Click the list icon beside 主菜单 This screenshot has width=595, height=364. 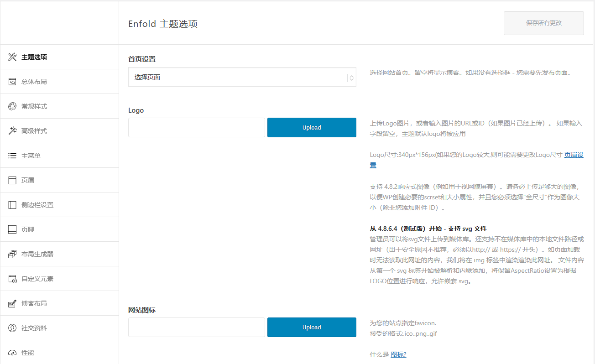12,156
